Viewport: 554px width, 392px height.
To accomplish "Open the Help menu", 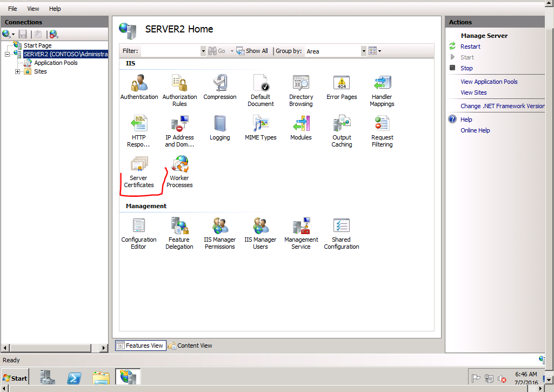I will 55,9.
